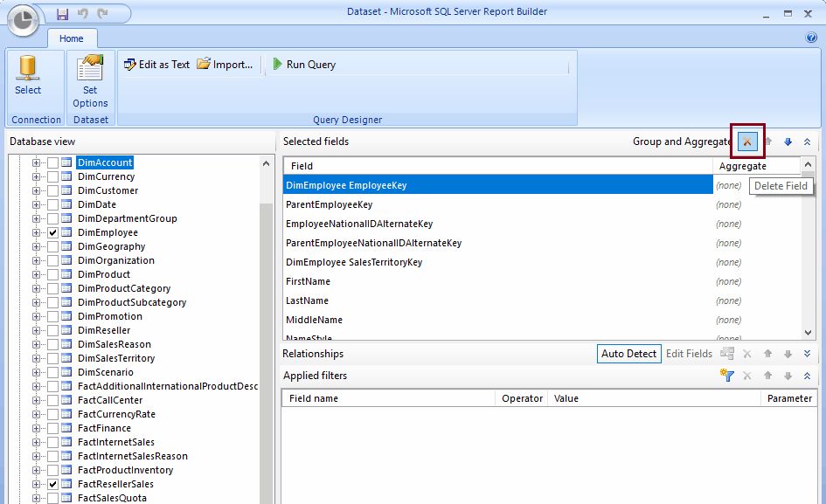
Task: Click the Auto Detect button
Action: 629,354
